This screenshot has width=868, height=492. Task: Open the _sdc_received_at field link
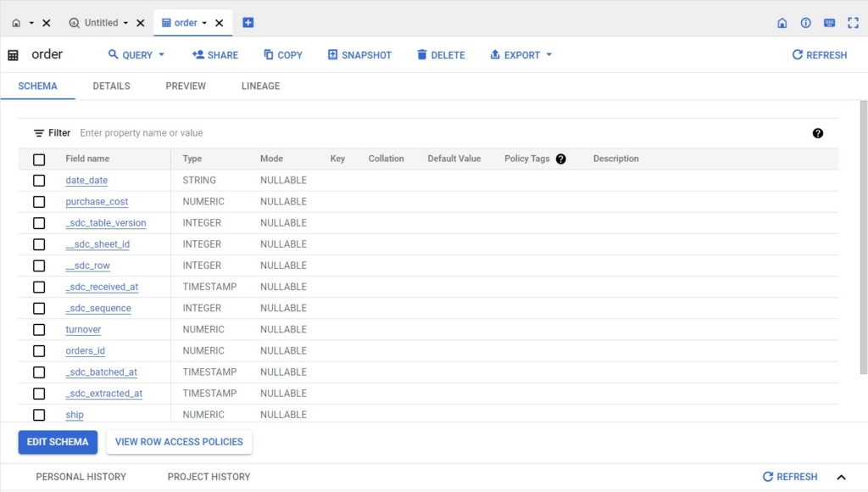[102, 287]
